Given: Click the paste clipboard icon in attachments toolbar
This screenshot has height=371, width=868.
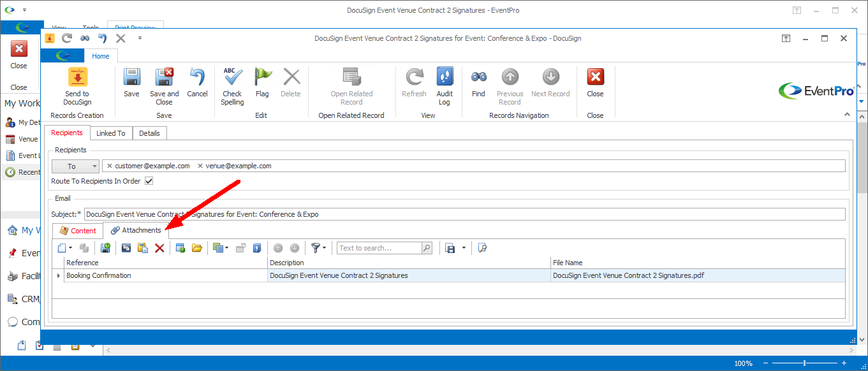Looking at the screenshot, I should point(143,248).
